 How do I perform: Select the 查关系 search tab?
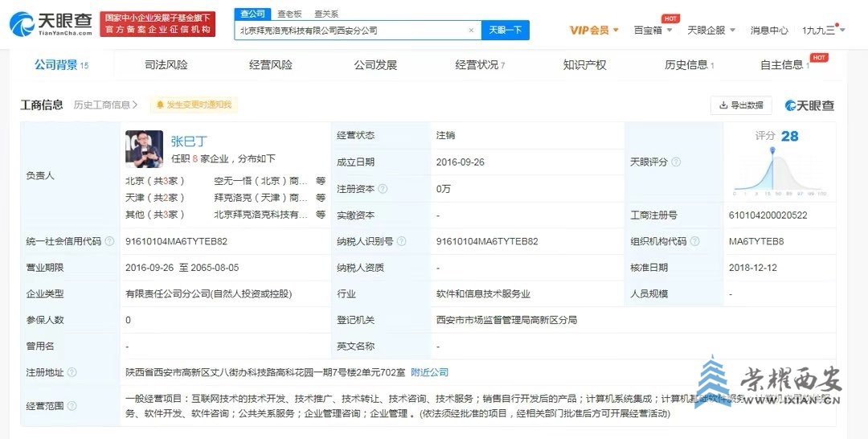pos(326,14)
